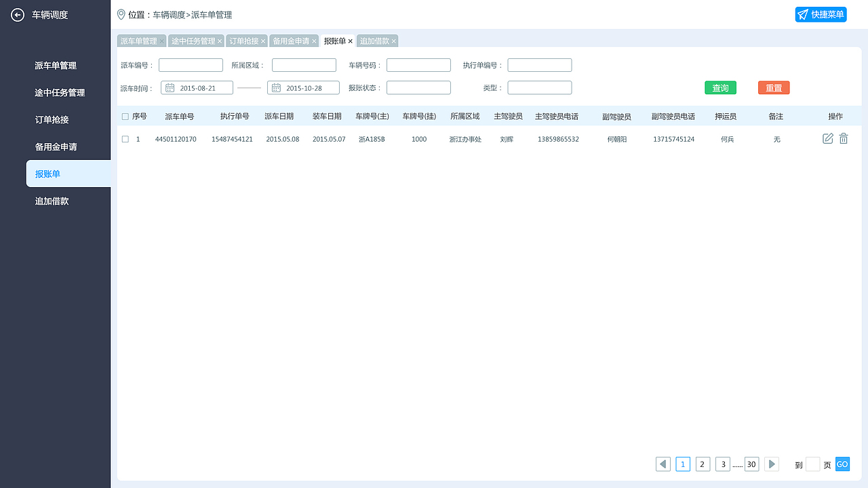Close the 备用金申请 tab
This screenshot has width=868, height=488.
coord(314,41)
